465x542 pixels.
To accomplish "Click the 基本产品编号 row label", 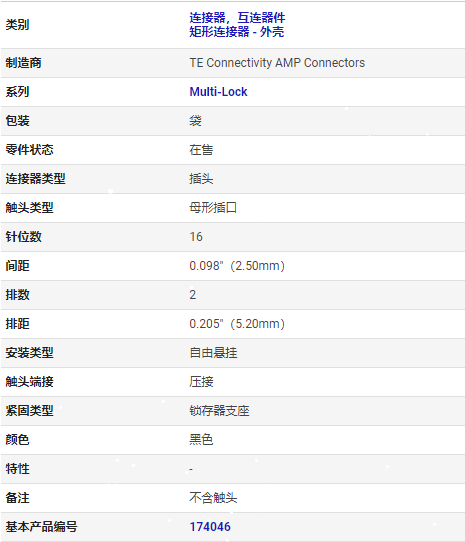I will pyautogui.click(x=41, y=527).
